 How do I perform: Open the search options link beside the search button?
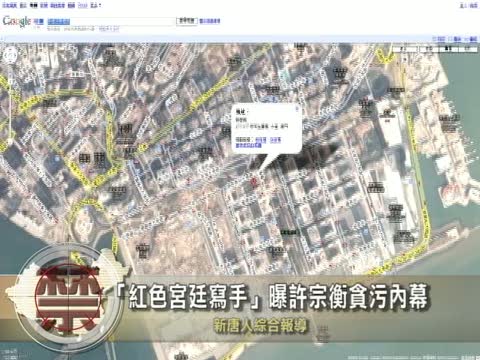210,21
